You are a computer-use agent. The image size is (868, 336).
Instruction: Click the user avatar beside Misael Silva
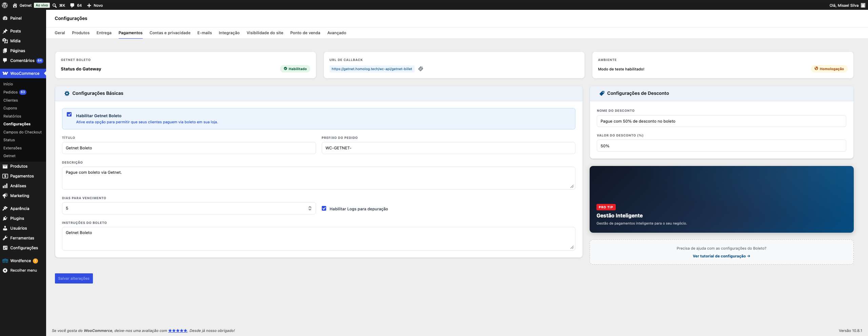tap(863, 5)
